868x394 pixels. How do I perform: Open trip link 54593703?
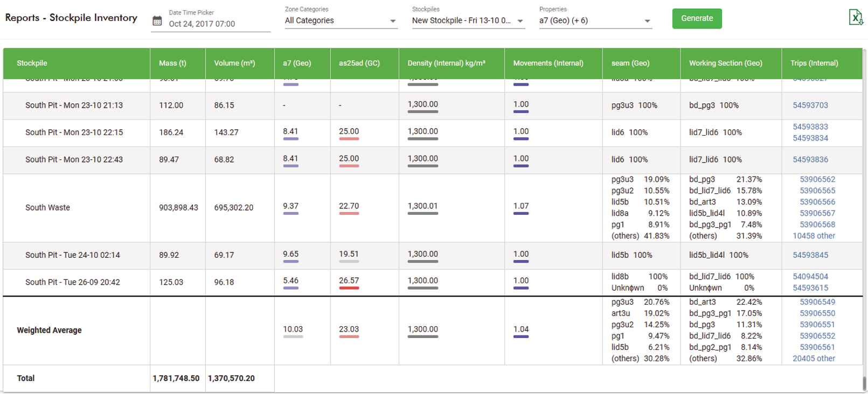click(x=810, y=105)
